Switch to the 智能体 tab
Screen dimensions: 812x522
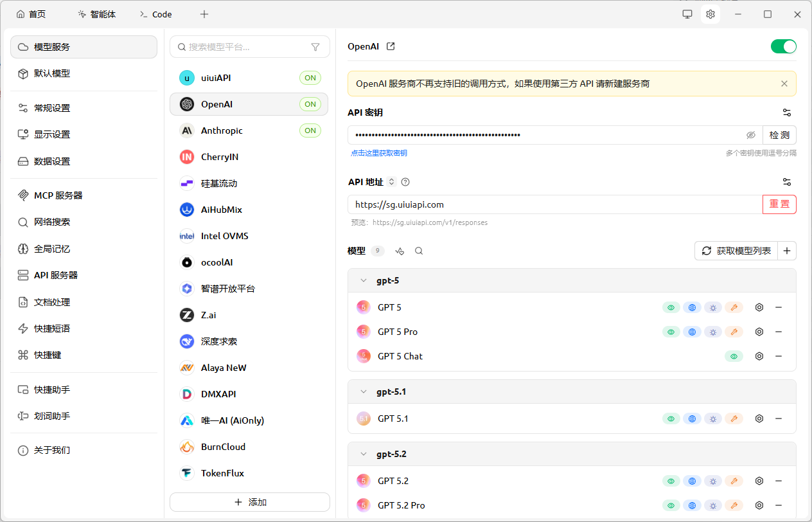96,14
